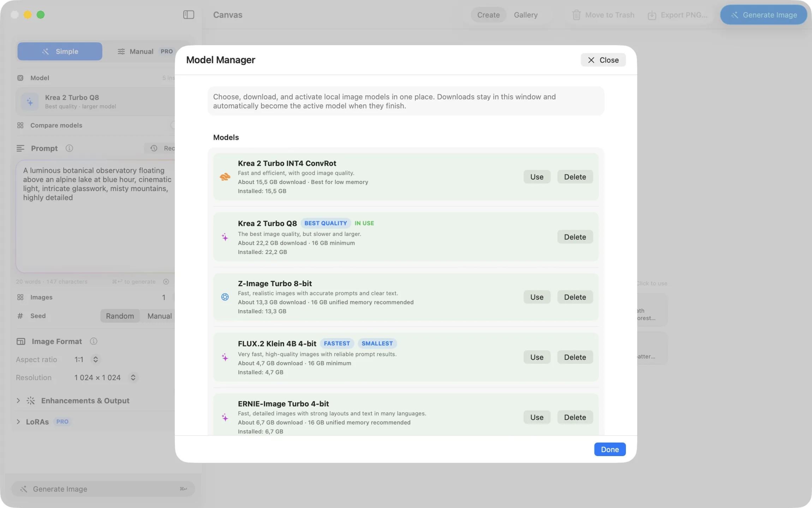Click the prompt text area
The height and width of the screenshot is (508, 812).
95,216
